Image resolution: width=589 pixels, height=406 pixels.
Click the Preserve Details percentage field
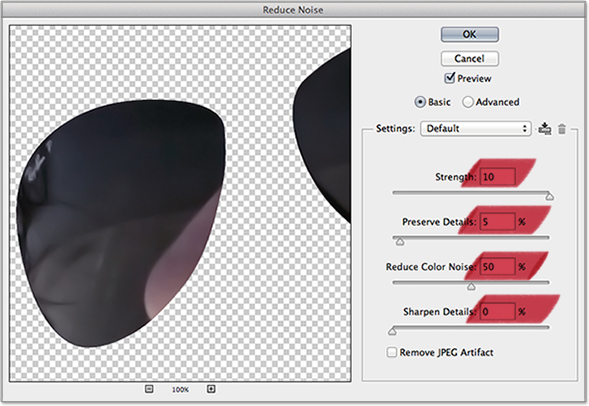[497, 222]
